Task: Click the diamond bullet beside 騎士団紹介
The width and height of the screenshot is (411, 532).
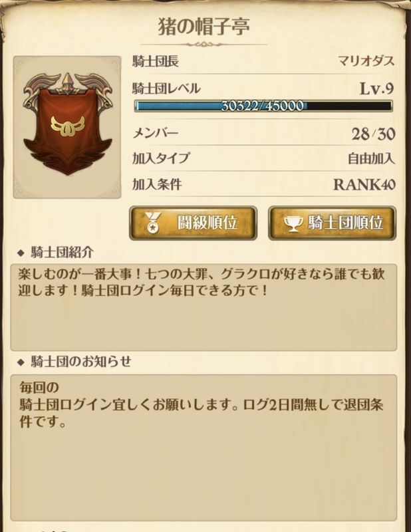Action: click(21, 253)
